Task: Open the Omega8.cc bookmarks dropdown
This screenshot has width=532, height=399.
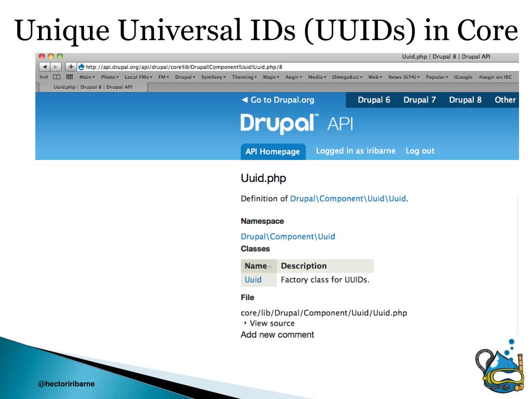Action: point(347,77)
